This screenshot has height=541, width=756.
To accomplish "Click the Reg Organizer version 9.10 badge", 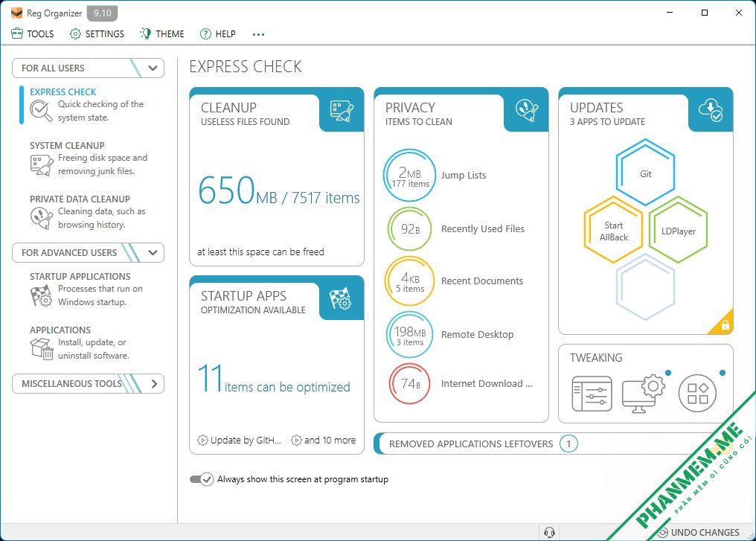I will [x=102, y=13].
